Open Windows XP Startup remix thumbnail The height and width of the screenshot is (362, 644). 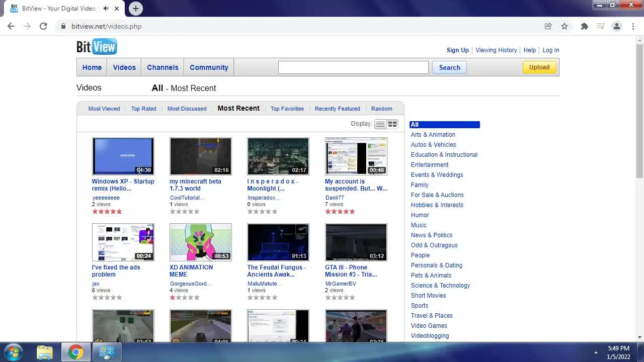[123, 156]
